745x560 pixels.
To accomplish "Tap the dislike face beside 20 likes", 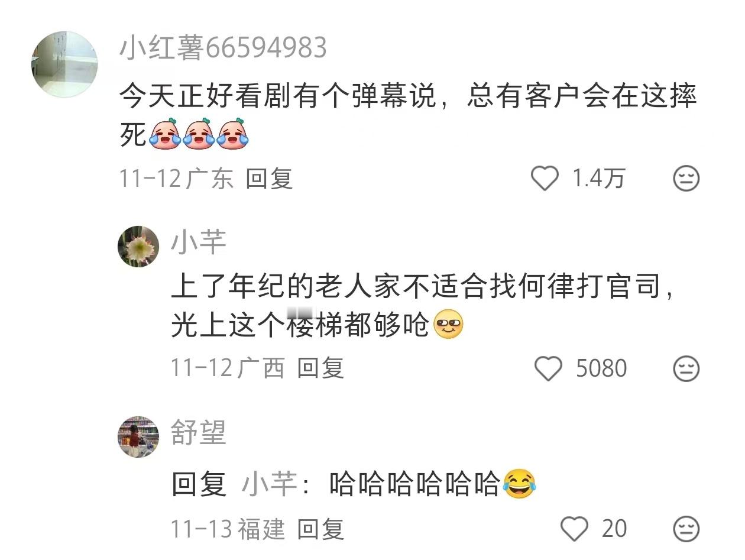I will pyautogui.click(x=686, y=528).
